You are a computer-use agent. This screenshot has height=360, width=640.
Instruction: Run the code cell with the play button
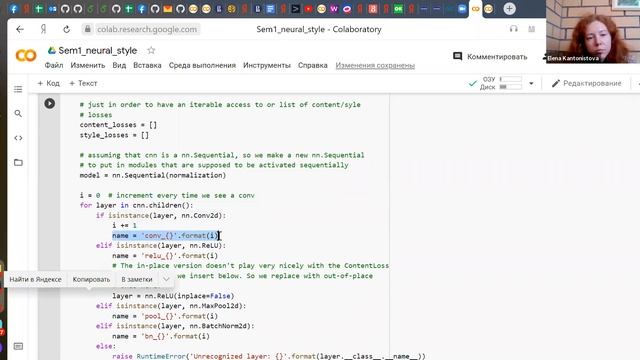50,104
